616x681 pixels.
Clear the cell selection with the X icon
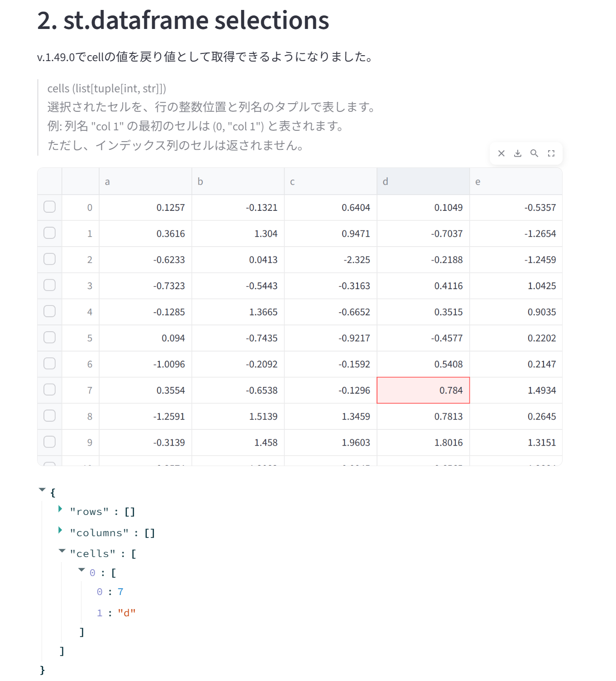(501, 153)
